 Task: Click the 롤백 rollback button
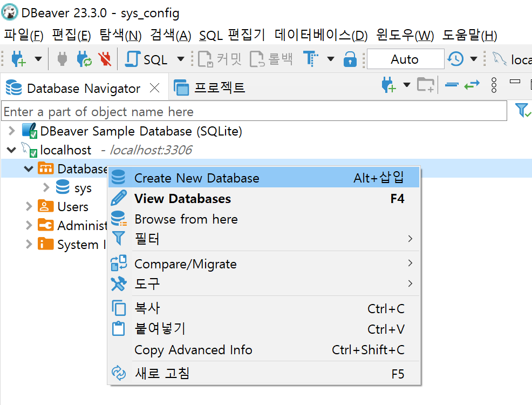[x=271, y=59]
